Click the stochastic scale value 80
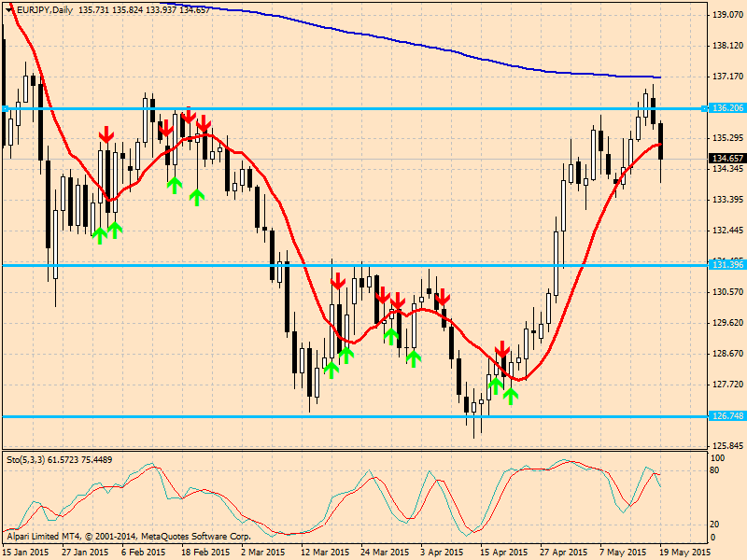The width and height of the screenshot is (747, 560). point(714,471)
